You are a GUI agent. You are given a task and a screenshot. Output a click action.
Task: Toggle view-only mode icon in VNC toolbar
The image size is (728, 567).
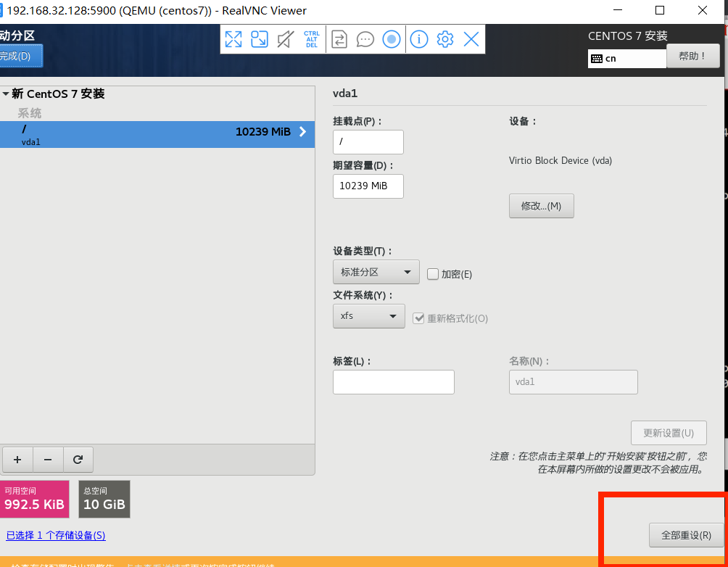[286, 39]
